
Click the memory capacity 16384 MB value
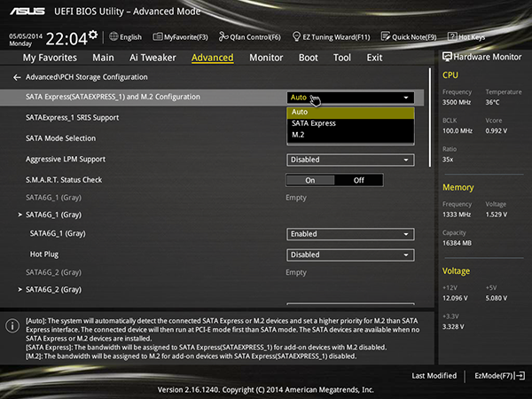(457, 243)
